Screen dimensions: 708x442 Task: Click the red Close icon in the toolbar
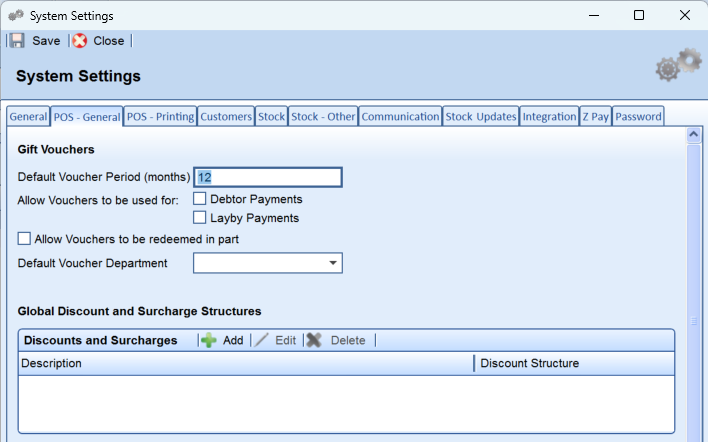pos(80,41)
